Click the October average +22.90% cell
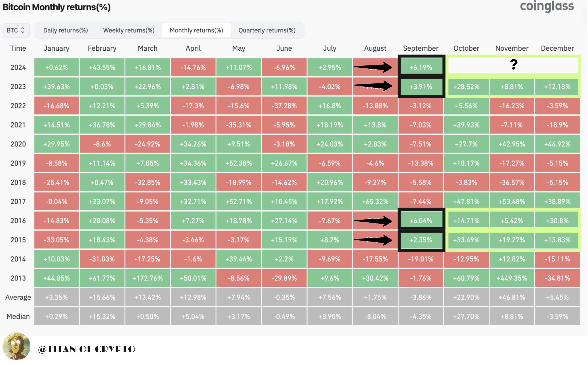Image resolution: width=588 pixels, height=365 pixels. click(x=466, y=297)
